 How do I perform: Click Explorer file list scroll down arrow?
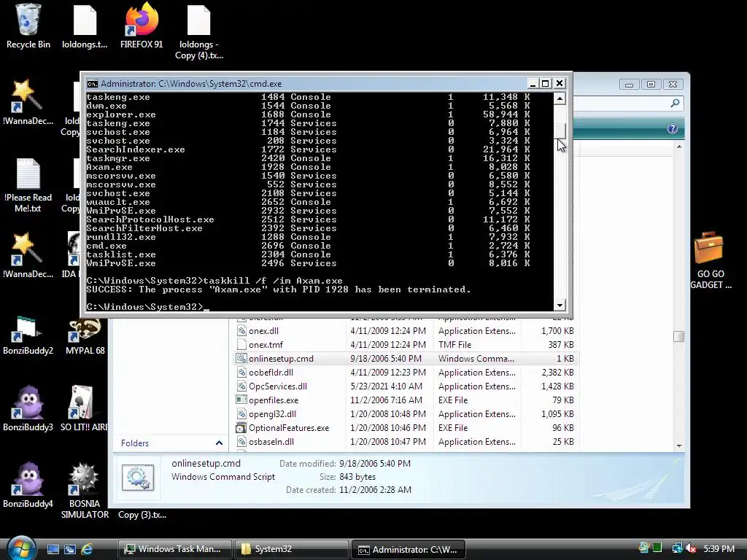[x=679, y=446]
